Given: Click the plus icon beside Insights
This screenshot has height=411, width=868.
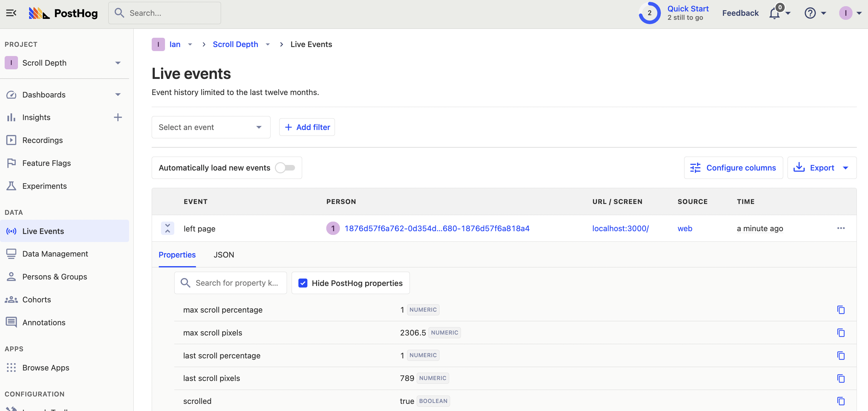Looking at the screenshot, I should point(118,117).
